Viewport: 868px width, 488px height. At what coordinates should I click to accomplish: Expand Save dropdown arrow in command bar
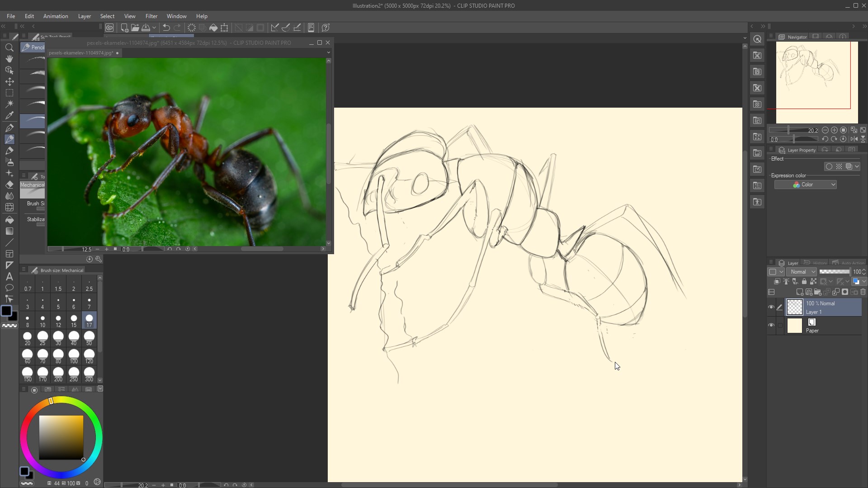tap(154, 28)
